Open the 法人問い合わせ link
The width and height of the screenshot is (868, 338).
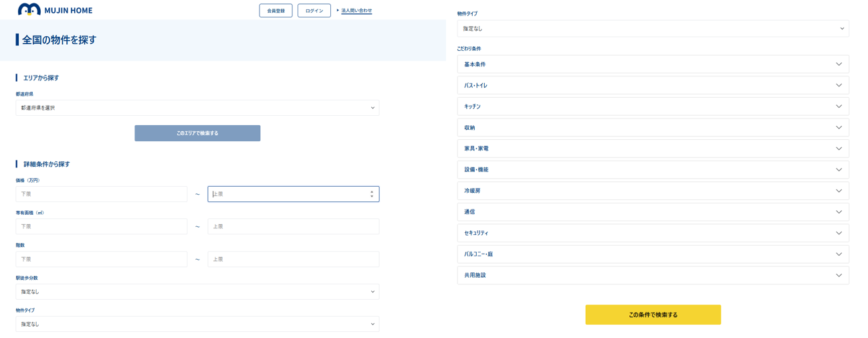point(356,11)
